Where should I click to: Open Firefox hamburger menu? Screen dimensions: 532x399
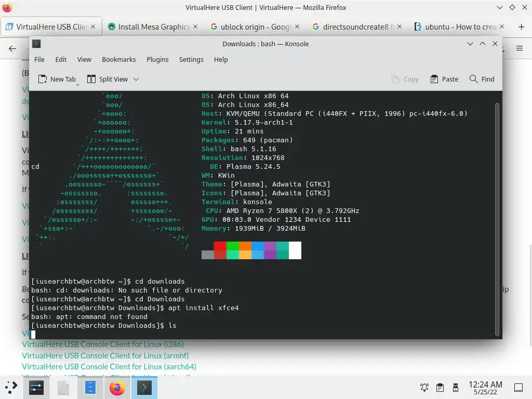(520, 48)
